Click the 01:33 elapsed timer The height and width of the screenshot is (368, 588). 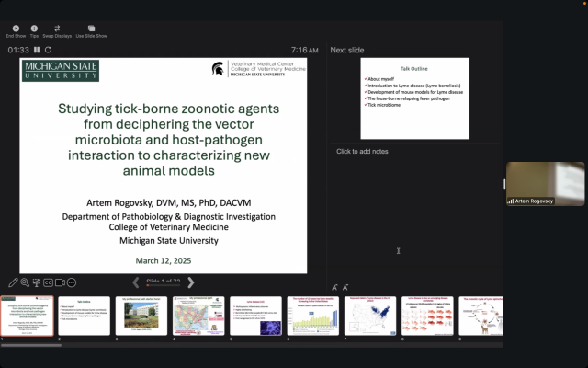tap(18, 50)
